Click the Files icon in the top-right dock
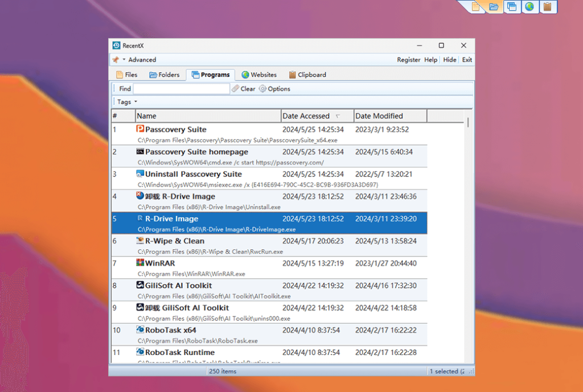 coord(475,7)
